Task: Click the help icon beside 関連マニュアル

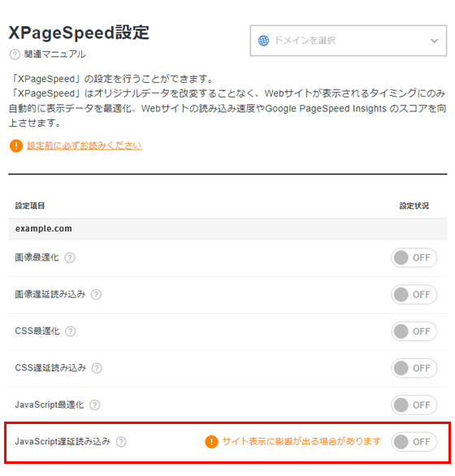Action: 15,54
